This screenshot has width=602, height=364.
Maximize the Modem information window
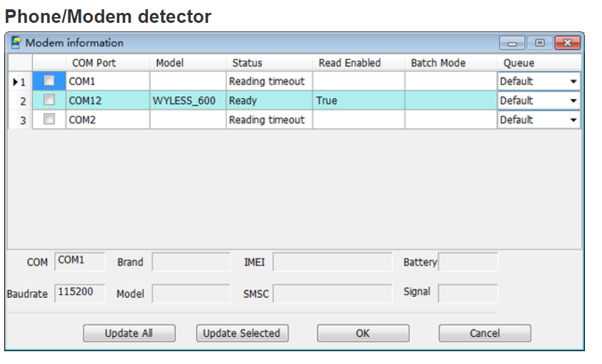pyautogui.click(x=539, y=43)
